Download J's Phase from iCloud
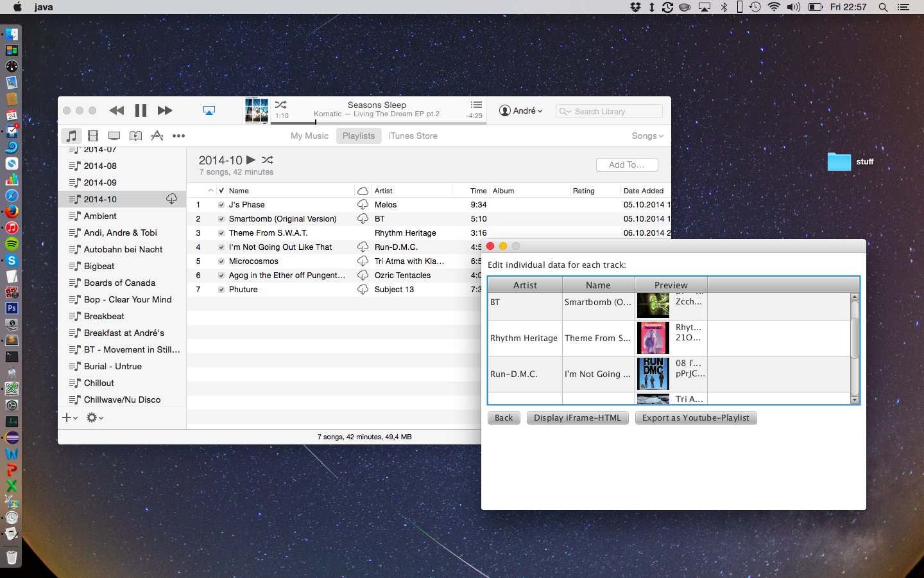This screenshot has width=924, height=578. 363,205
